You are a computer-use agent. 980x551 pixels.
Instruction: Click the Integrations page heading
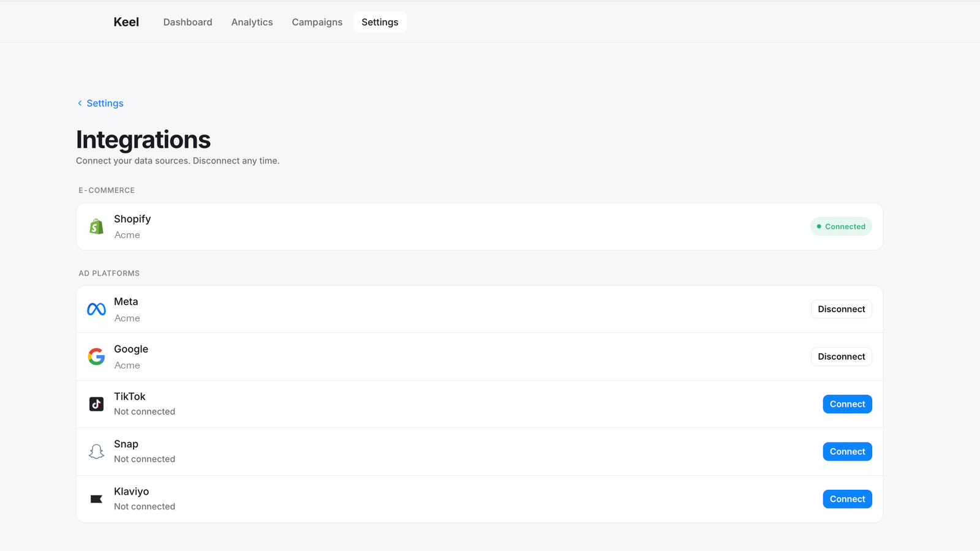coord(143,140)
